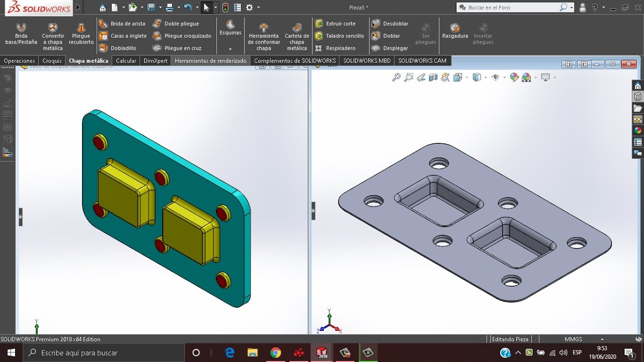Choose the Doble pliegue tool
This screenshot has width=644, height=362.
pyautogui.click(x=176, y=24)
